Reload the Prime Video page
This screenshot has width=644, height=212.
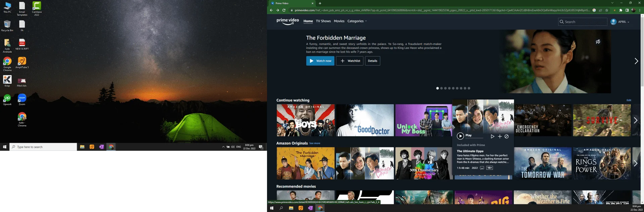pyautogui.click(x=284, y=10)
